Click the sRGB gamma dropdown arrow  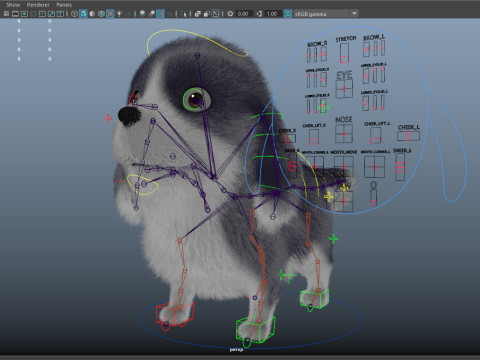tap(354, 14)
